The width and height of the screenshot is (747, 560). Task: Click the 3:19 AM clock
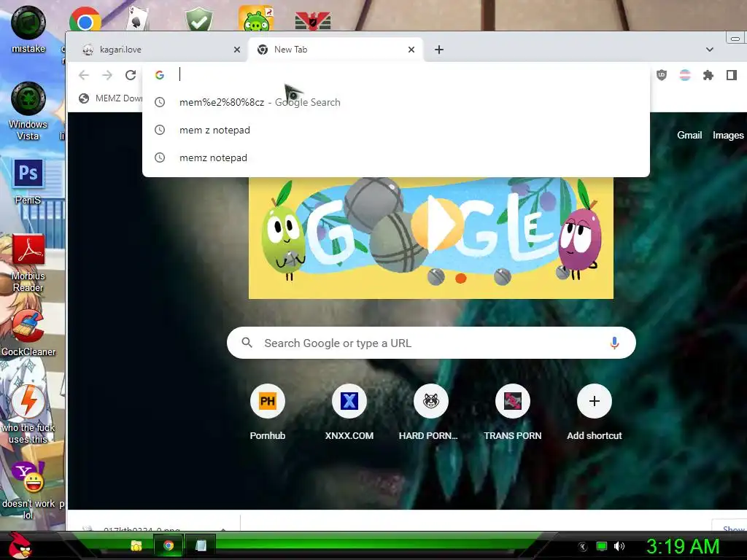(682, 546)
